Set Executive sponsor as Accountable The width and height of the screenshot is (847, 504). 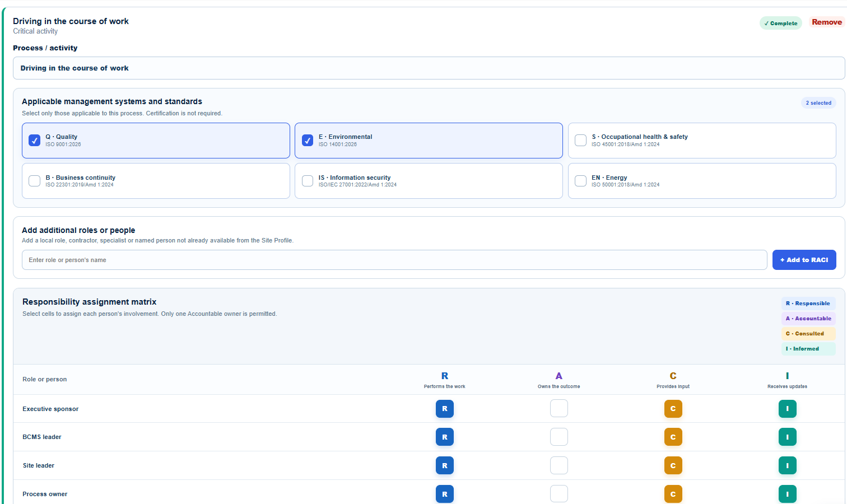[x=559, y=409]
